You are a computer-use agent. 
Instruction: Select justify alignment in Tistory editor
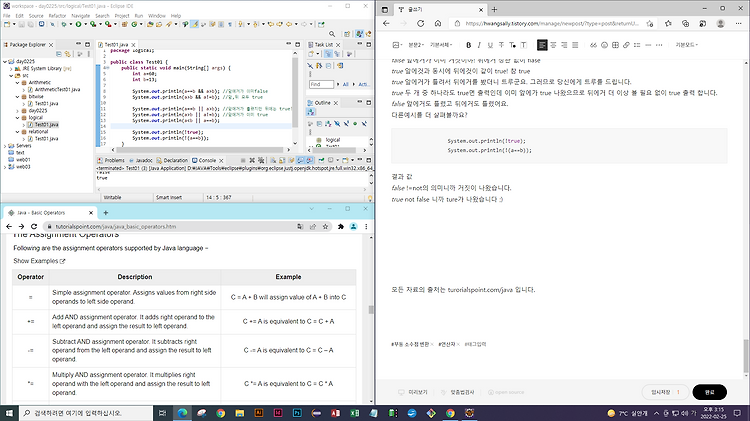(x=575, y=45)
